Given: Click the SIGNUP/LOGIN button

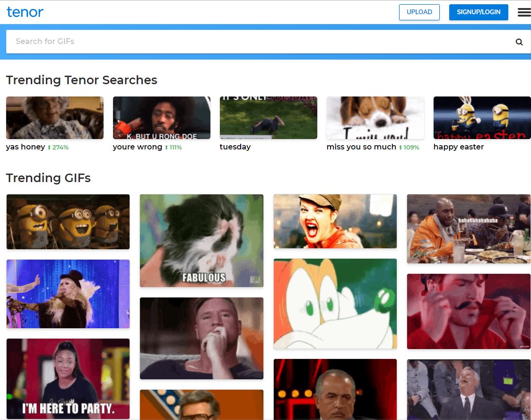Looking at the screenshot, I should [x=478, y=12].
